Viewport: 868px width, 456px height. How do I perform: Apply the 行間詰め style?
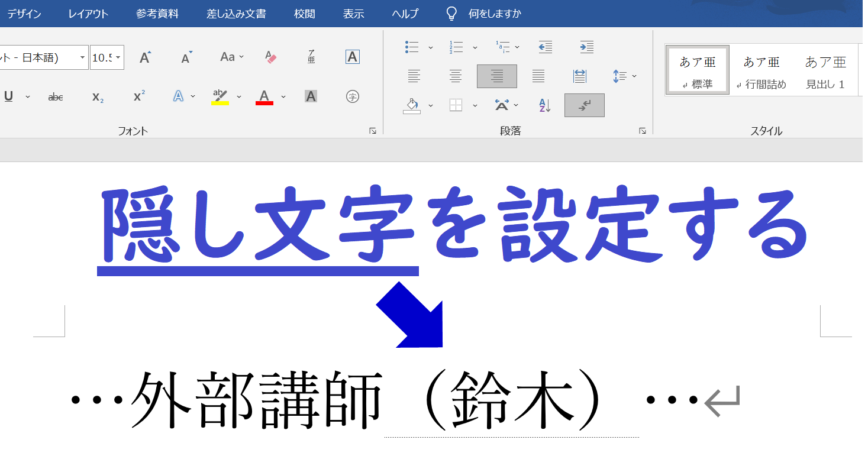coord(761,70)
